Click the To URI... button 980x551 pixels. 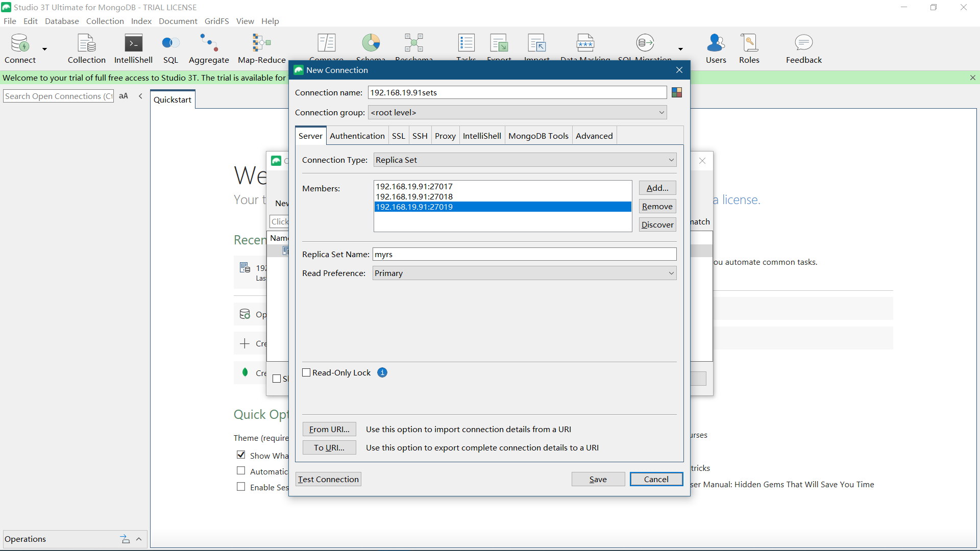[329, 447]
